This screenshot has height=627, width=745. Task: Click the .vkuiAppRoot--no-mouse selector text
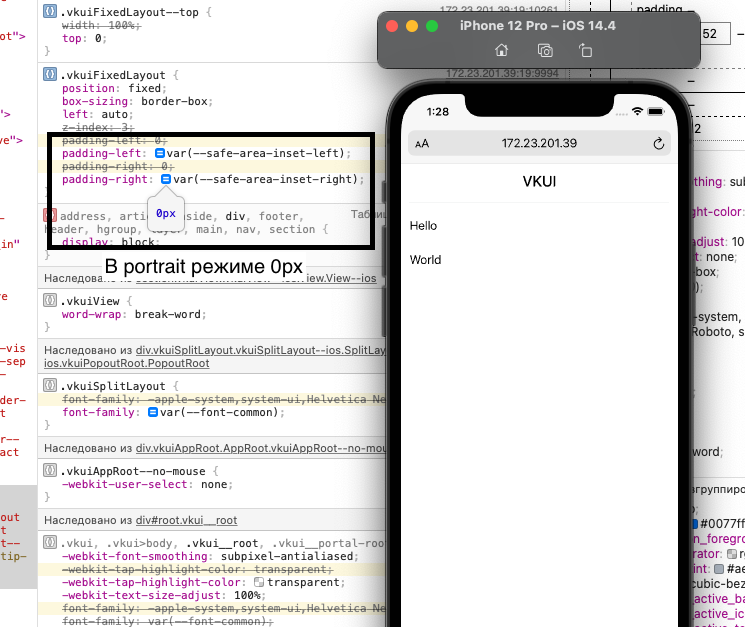[x=133, y=471]
